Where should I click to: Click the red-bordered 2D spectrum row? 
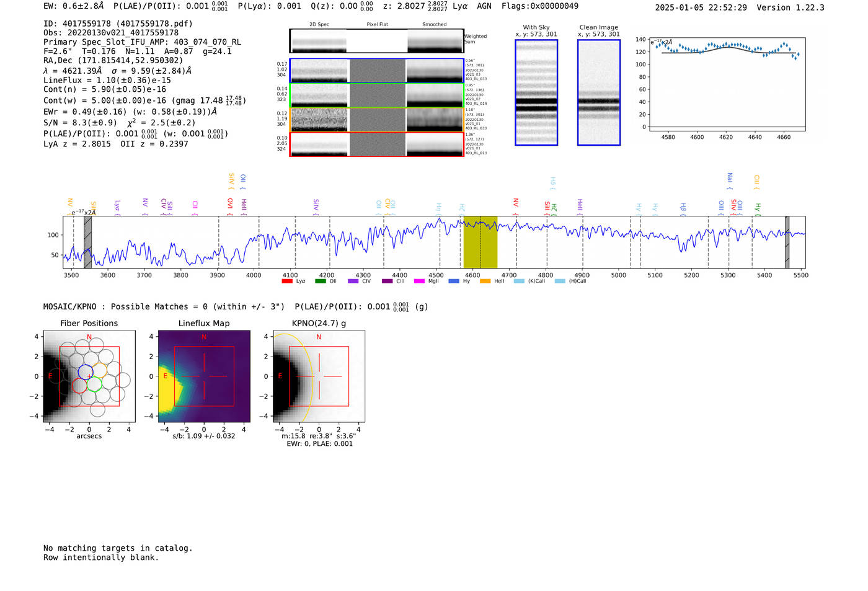click(x=376, y=144)
